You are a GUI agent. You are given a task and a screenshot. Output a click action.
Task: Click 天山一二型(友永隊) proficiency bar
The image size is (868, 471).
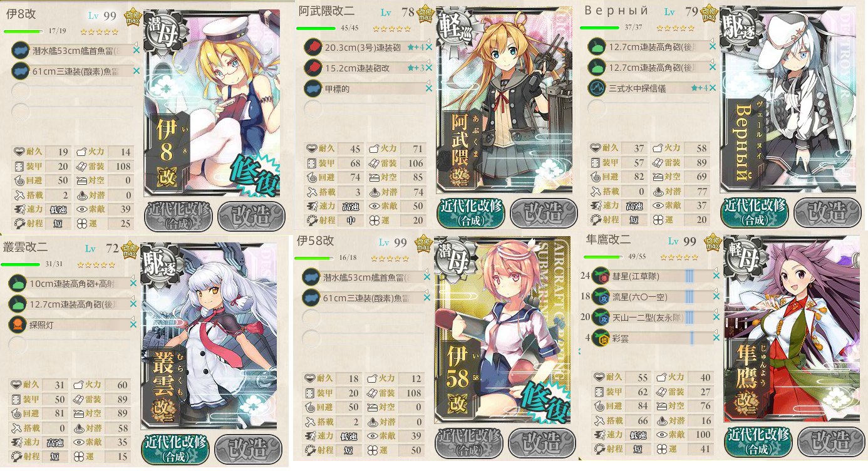pos(688,318)
